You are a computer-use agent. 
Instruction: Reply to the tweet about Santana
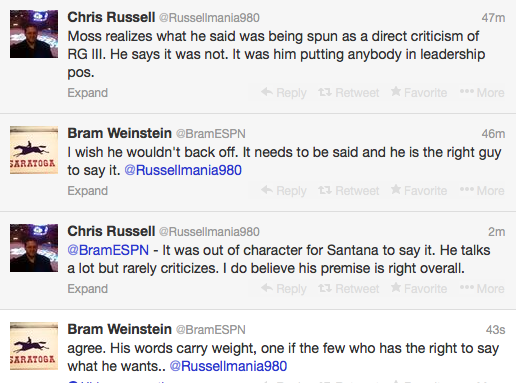[284, 288]
